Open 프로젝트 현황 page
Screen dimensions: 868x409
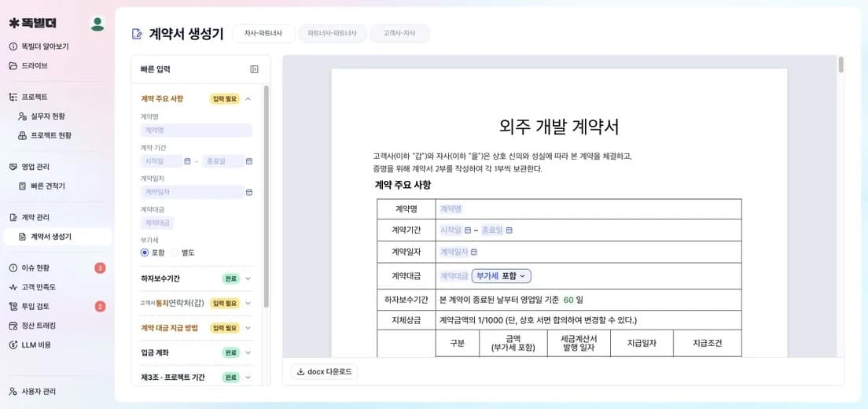click(x=45, y=135)
